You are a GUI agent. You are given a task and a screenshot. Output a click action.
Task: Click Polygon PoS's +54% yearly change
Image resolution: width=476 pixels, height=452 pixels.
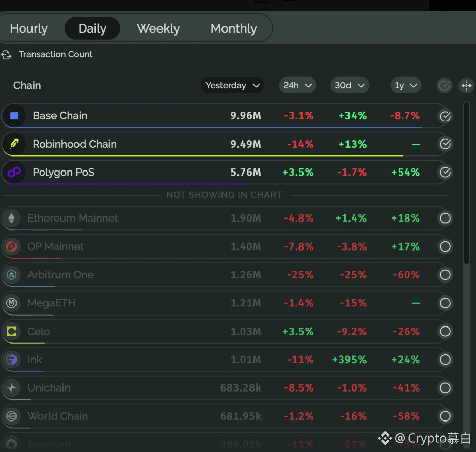coord(406,172)
